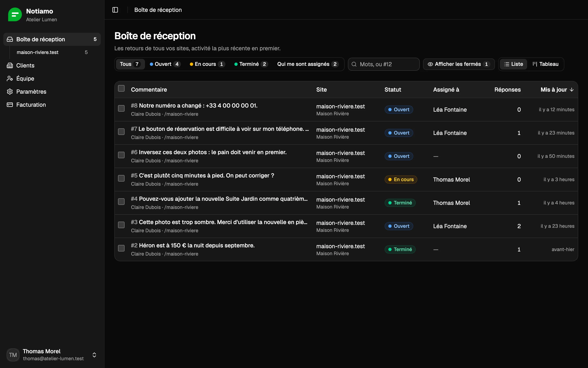Toggle the sidebar panel icon
Screen dimensions: 588x368
pos(115,10)
